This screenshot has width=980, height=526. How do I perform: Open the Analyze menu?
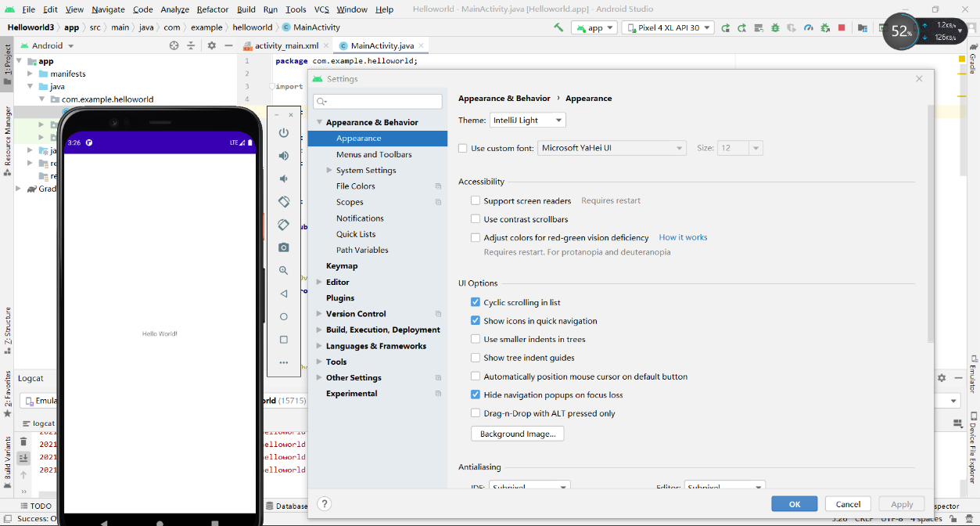pyautogui.click(x=175, y=9)
